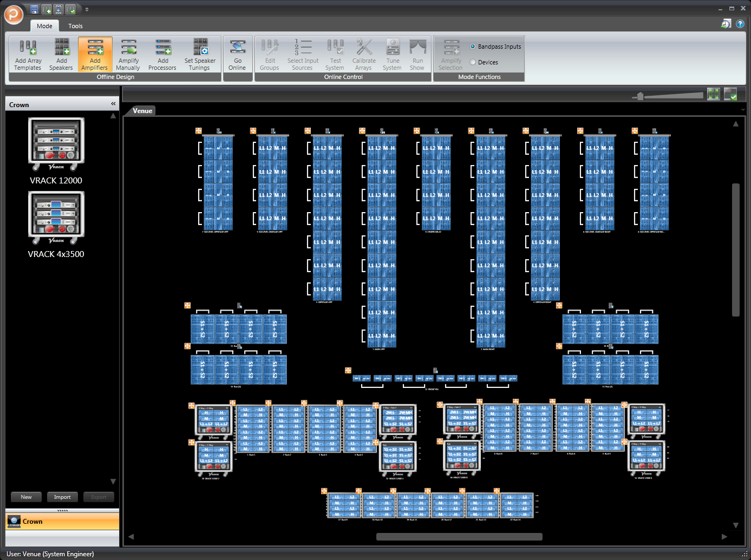
Task: Click the Go Online icon
Action: pyautogui.click(x=238, y=54)
